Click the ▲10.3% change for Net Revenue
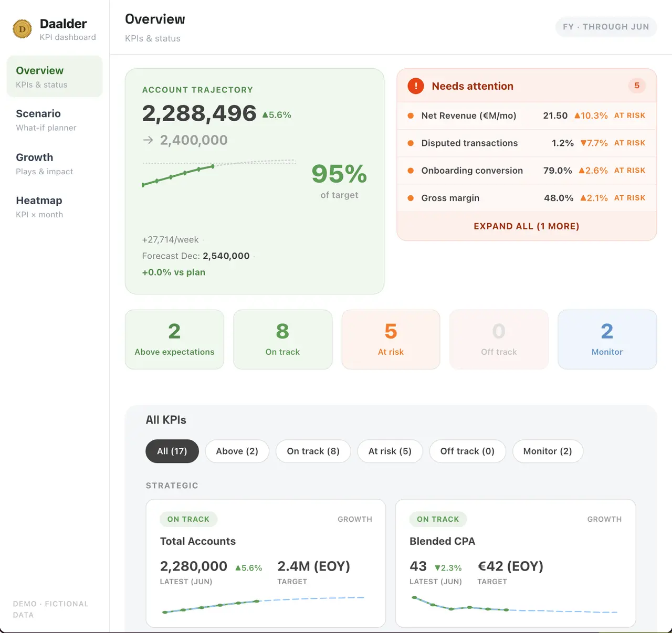The image size is (672, 633). [591, 115]
